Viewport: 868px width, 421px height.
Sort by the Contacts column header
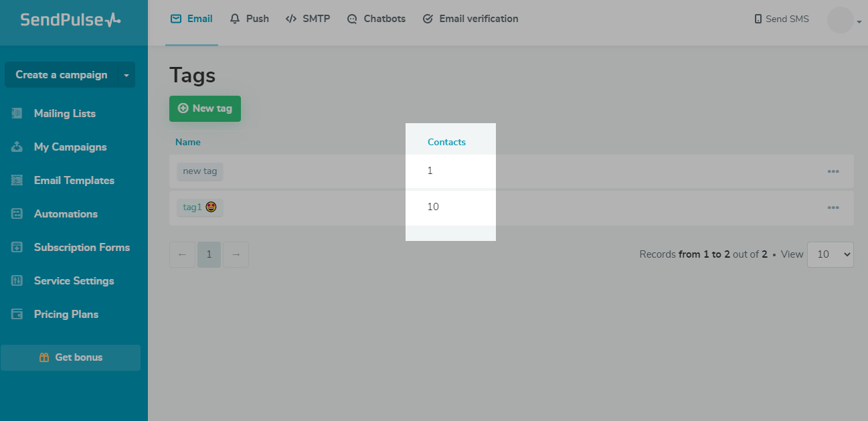[x=446, y=142]
